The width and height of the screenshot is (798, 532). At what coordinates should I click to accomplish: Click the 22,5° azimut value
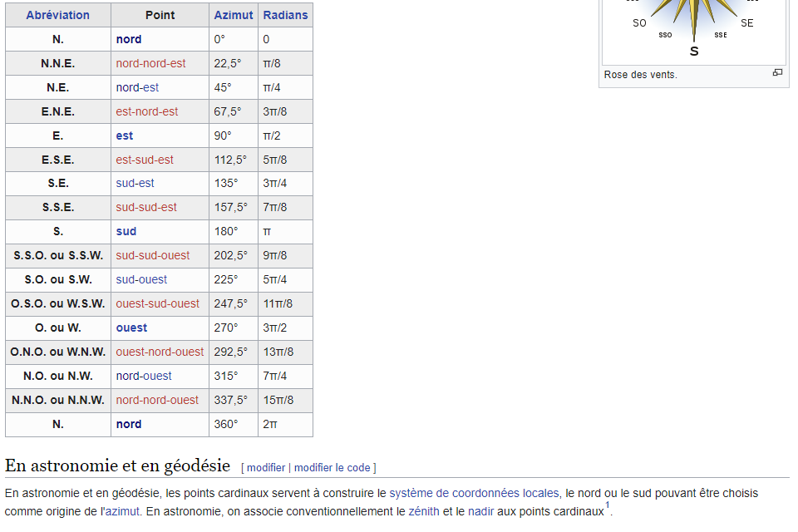click(x=228, y=63)
